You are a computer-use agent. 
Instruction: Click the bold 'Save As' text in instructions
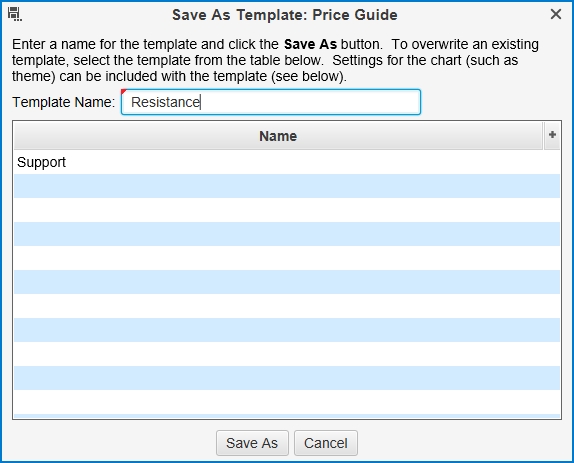(x=310, y=44)
